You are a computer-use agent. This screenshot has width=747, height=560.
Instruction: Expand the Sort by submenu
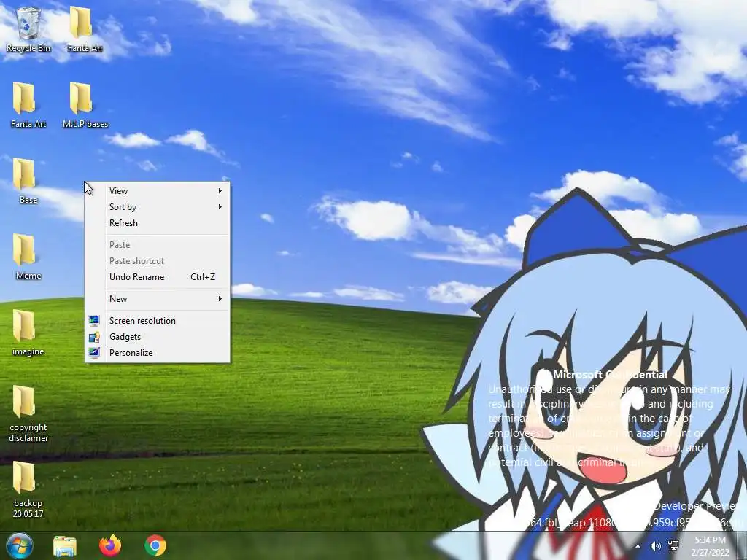tap(158, 206)
